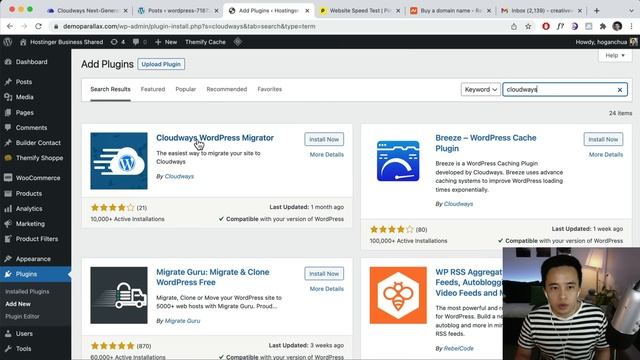Clear the plugin search field with X
The height and width of the screenshot is (360, 640).
point(620,89)
